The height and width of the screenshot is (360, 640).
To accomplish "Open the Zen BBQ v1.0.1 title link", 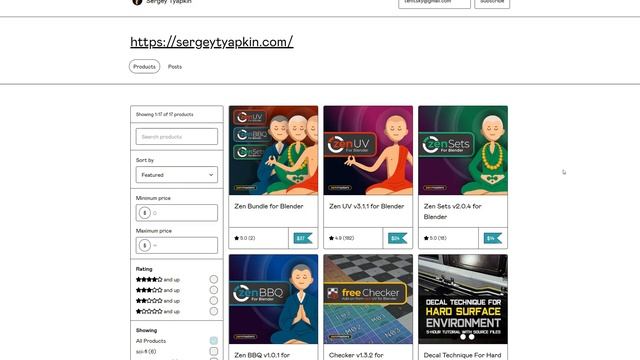I will tap(262, 355).
